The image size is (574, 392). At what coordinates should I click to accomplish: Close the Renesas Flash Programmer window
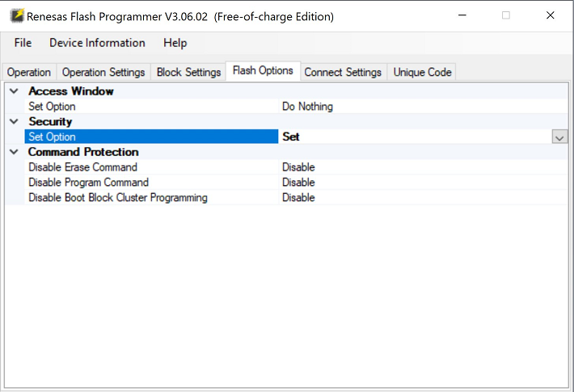click(x=551, y=15)
